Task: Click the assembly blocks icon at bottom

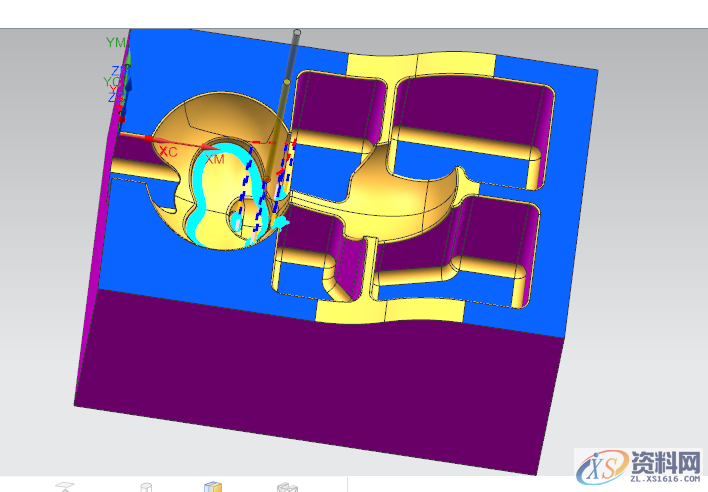Action: [286, 486]
